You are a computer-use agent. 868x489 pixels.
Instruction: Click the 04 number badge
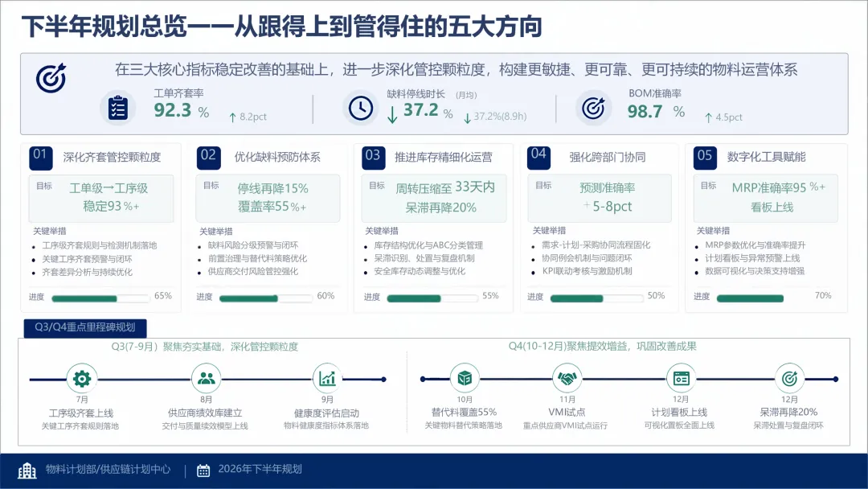[538, 158]
